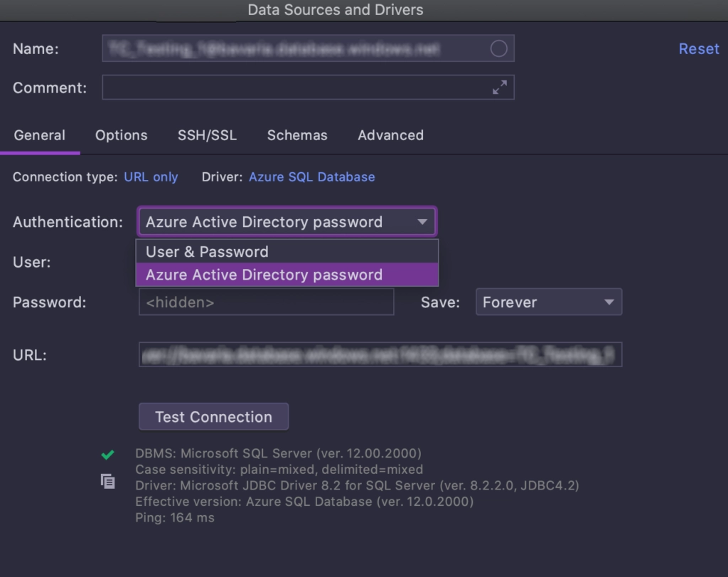Screen dimensions: 728x577
Task: Click the Data Sources and Drivers title
Action: click(336, 10)
